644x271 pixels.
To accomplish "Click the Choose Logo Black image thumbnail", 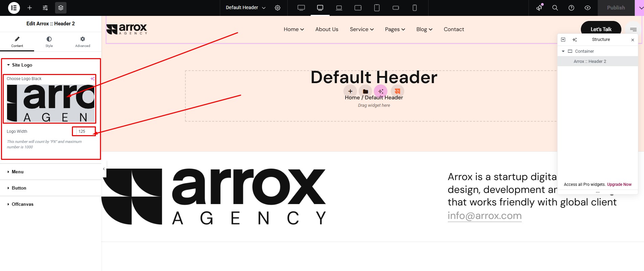I will tap(51, 103).
